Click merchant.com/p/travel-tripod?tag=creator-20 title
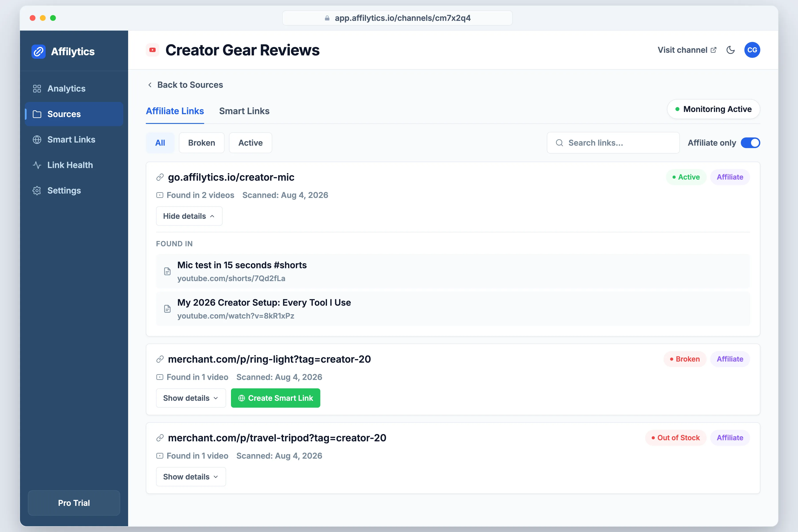The width and height of the screenshot is (798, 532). click(x=277, y=438)
